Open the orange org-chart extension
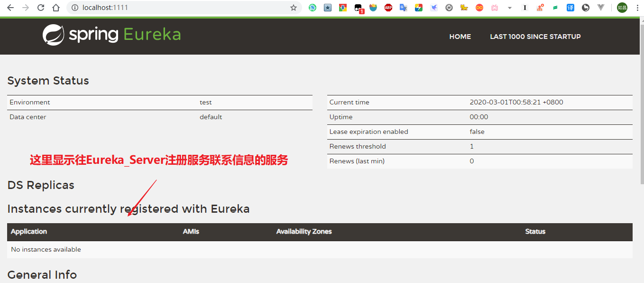644x283 pixels. pyautogui.click(x=540, y=8)
